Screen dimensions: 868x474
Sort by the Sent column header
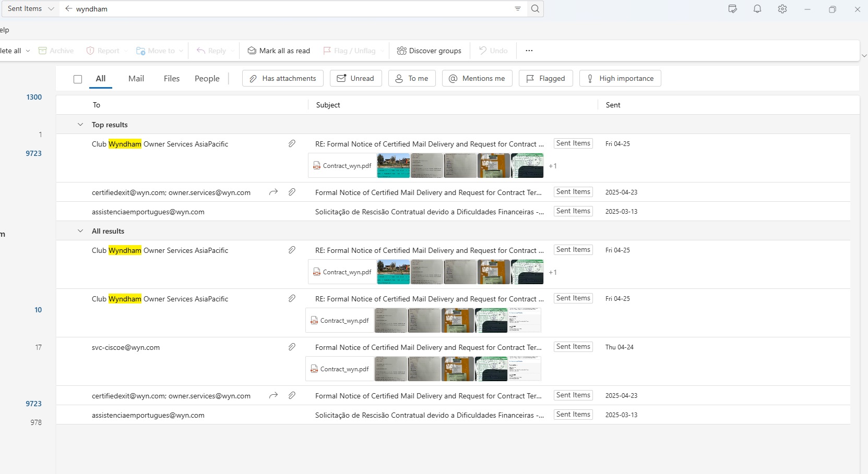click(613, 105)
